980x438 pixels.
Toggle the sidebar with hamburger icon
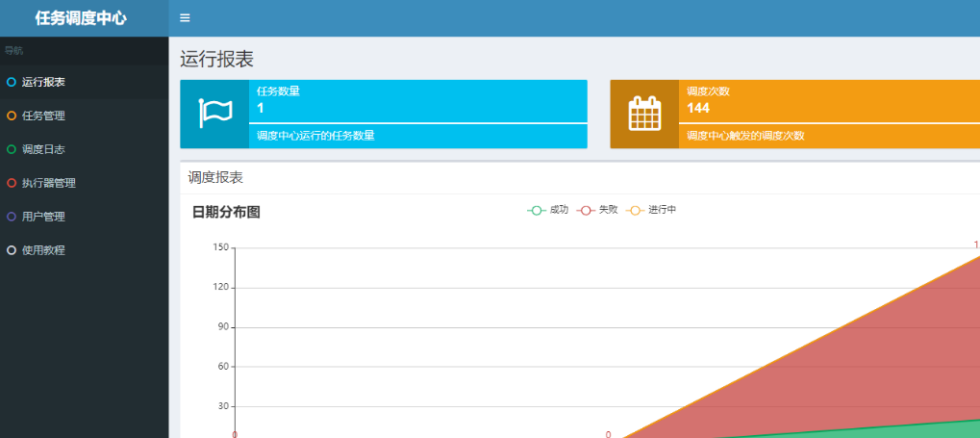(185, 18)
